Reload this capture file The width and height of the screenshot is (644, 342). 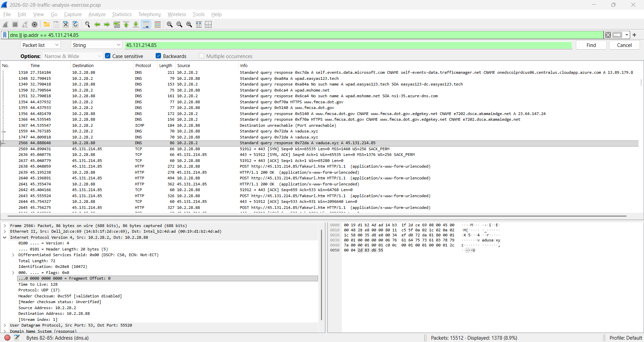[76, 24]
